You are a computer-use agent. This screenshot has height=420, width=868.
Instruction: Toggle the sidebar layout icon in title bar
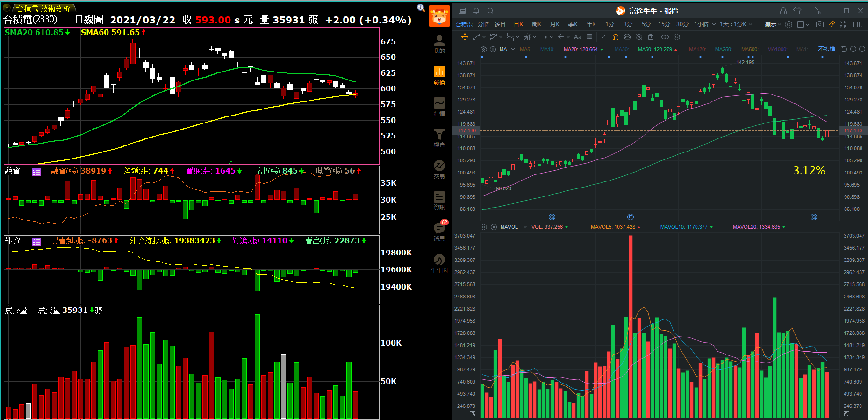[462, 11]
